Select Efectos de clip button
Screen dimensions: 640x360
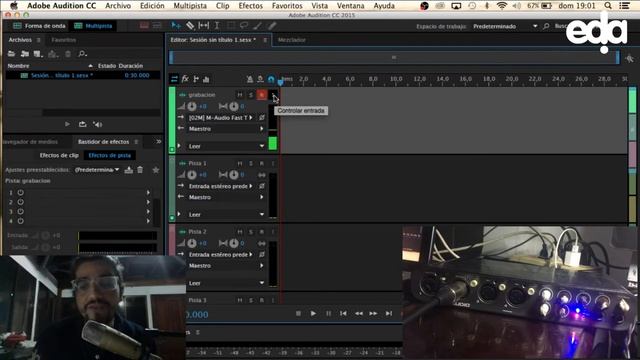pos(59,156)
